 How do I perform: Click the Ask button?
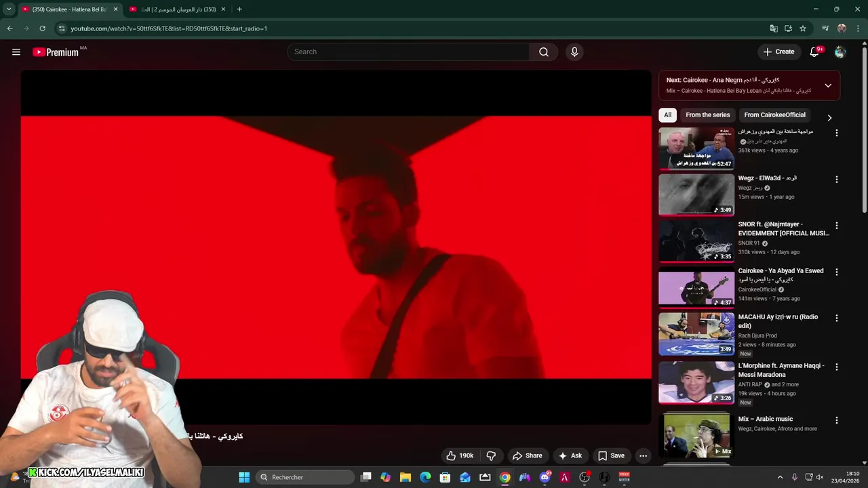[570, 455]
